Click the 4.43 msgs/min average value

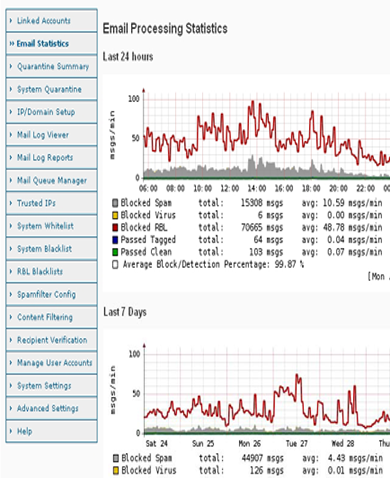click(x=355, y=458)
